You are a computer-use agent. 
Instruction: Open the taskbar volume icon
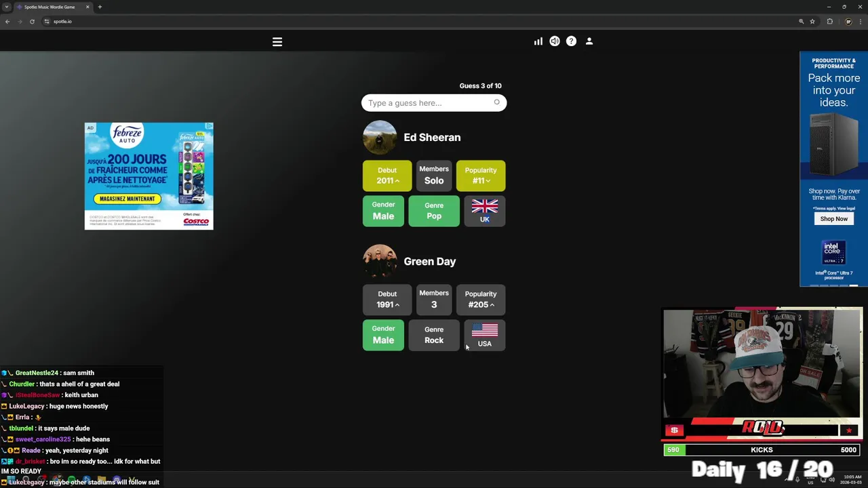point(832,480)
